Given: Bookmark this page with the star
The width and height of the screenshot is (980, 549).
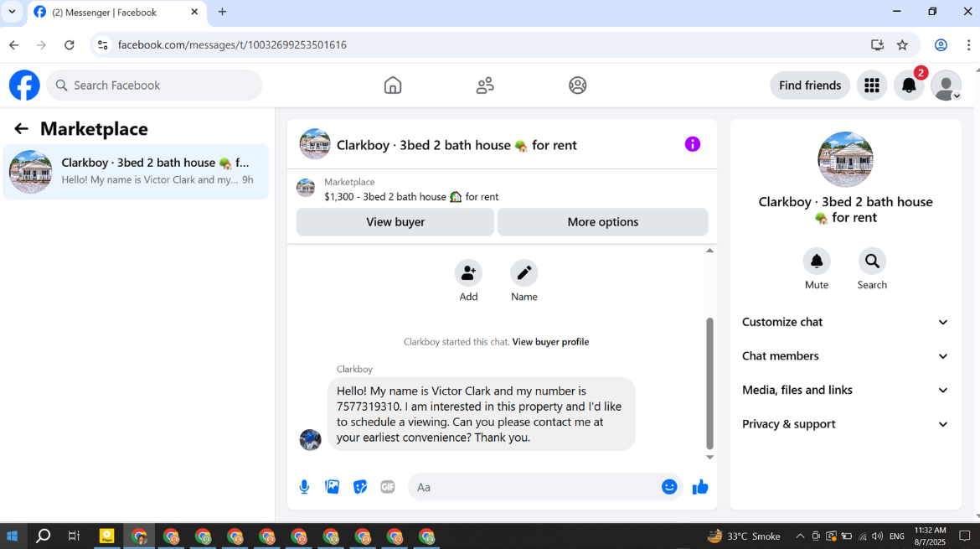Looking at the screenshot, I should coord(902,45).
